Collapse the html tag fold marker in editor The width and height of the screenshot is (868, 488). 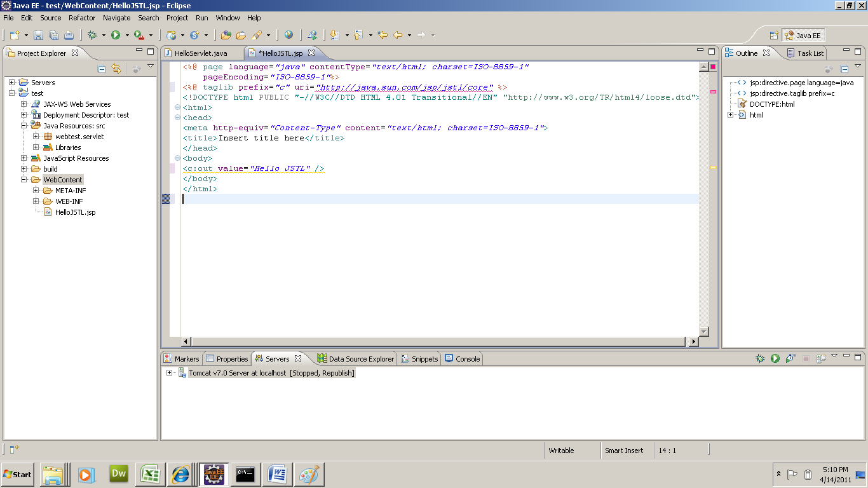pyautogui.click(x=177, y=107)
